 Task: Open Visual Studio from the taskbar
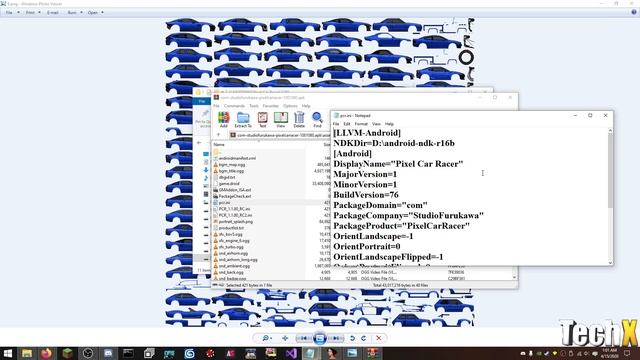point(291,353)
